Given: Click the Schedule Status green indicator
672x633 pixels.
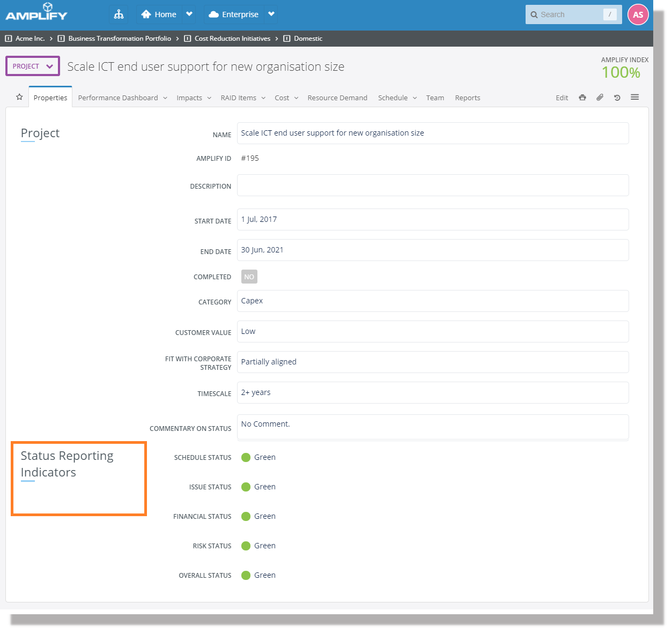Looking at the screenshot, I should pyautogui.click(x=246, y=457).
